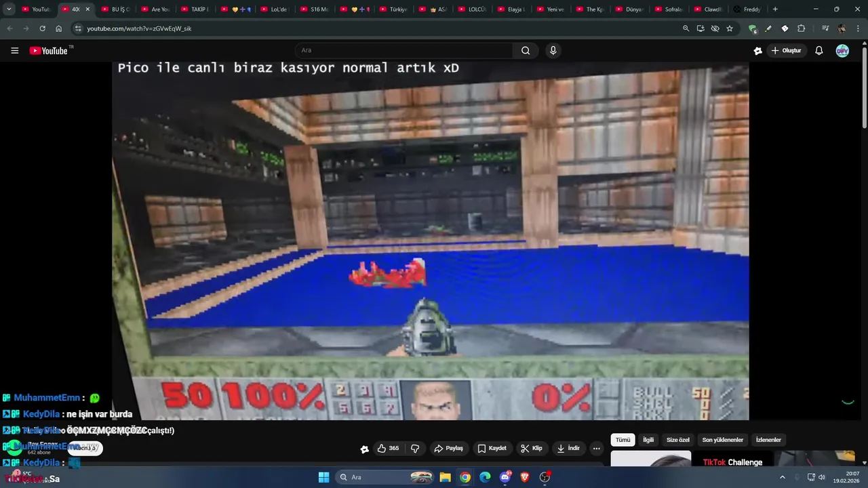This screenshot has width=868, height=488.
Task: Click the media control icon in browser toolbar
Action: click(825, 28)
